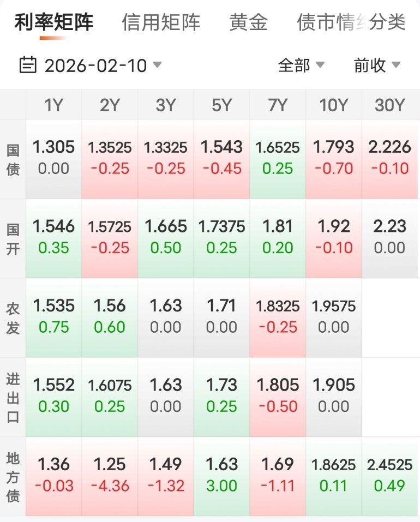Click the calendar icon beside the date
Viewport: 420px width, 522px height.
[x=27, y=65]
